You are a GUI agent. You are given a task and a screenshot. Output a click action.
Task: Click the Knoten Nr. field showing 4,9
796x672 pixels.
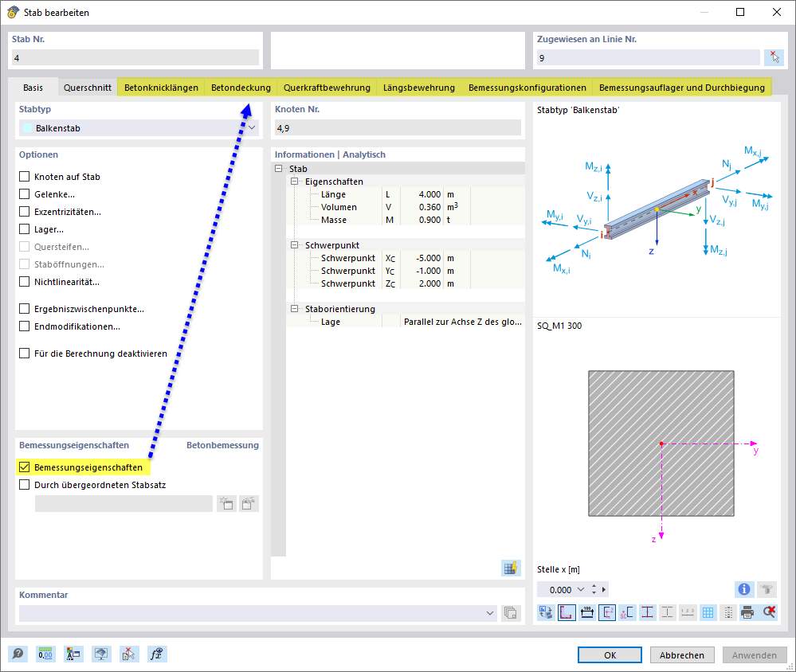click(x=398, y=128)
